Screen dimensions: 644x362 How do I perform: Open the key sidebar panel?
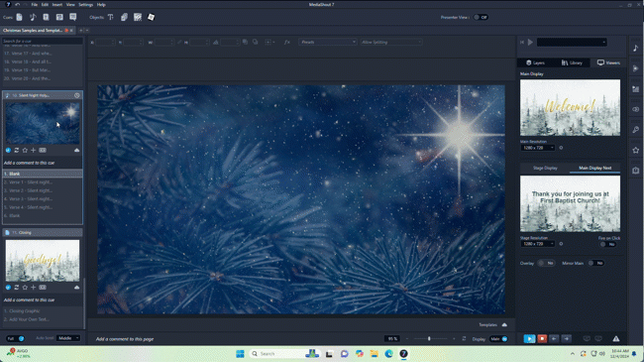(x=635, y=130)
